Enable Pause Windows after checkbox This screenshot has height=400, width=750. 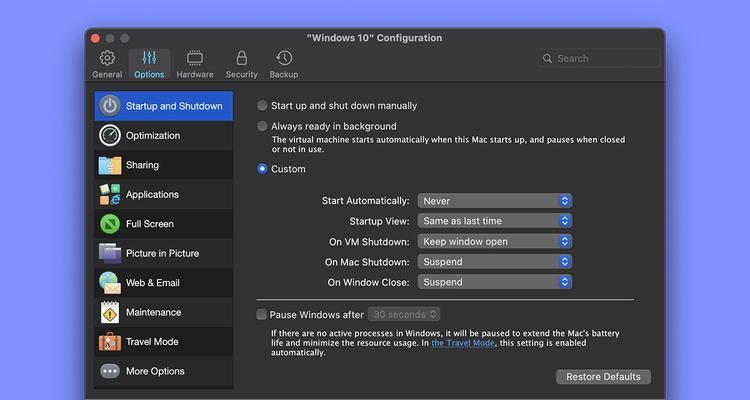pyautogui.click(x=261, y=314)
